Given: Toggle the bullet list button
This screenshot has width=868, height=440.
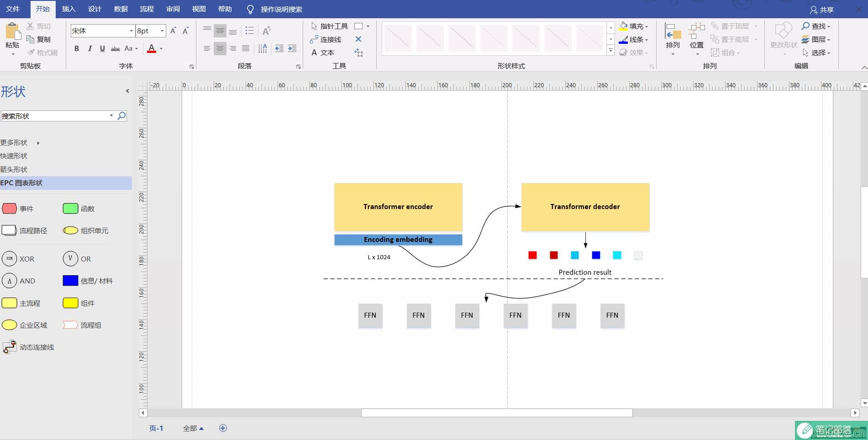Looking at the screenshot, I should coord(249,31).
